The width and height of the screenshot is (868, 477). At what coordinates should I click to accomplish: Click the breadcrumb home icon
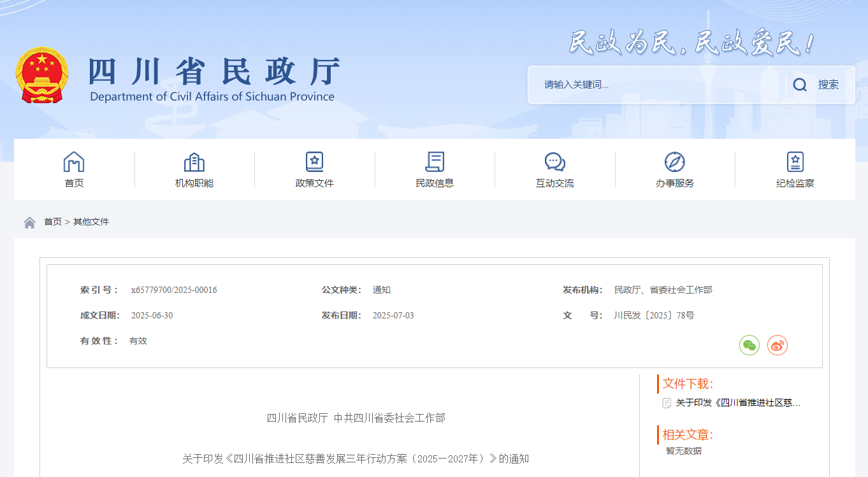[x=29, y=222]
